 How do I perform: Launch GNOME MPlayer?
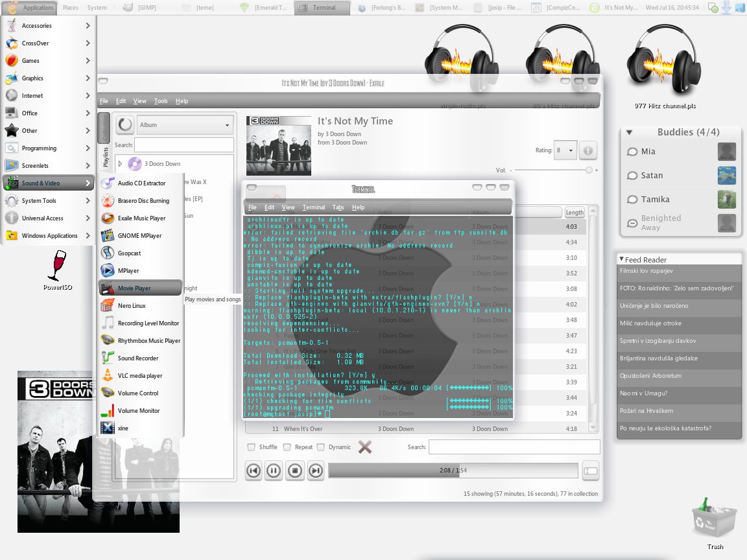click(141, 236)
